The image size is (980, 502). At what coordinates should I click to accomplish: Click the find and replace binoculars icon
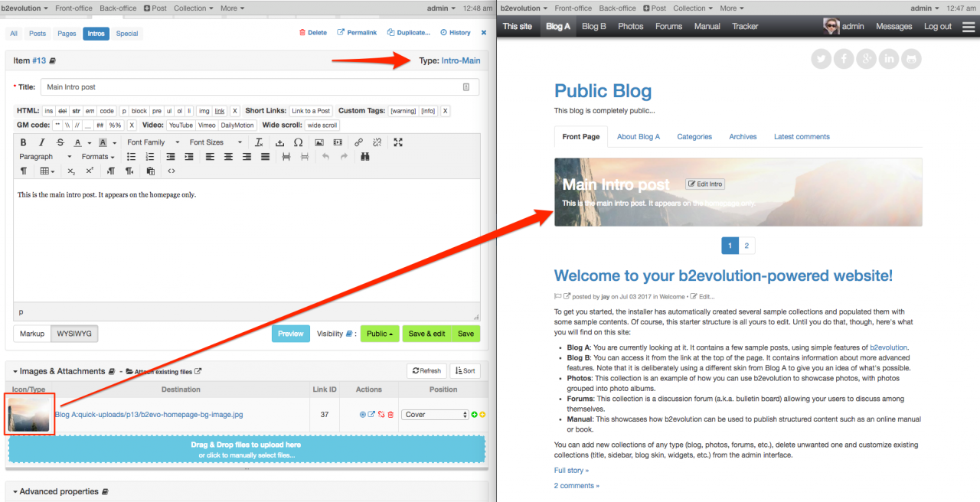click(x=365, y=157)
